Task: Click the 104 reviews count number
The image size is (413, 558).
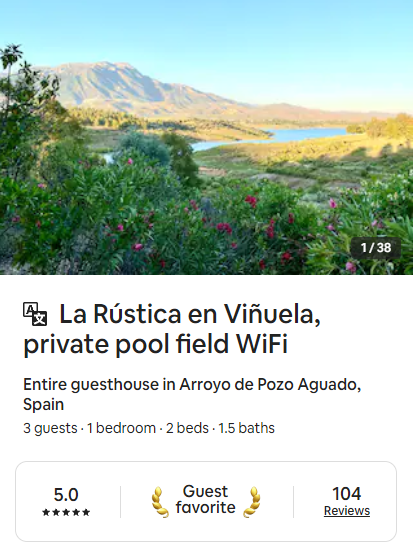Action: coord(347,494)
